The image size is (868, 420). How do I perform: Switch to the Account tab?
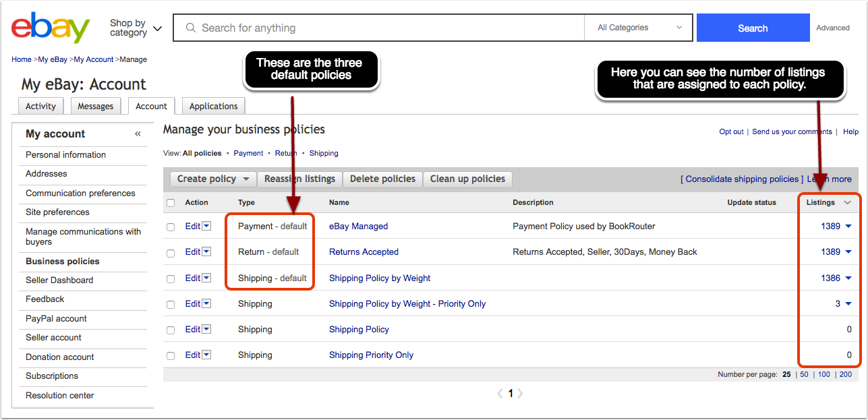pyautogui.click(x=151, y=106)
